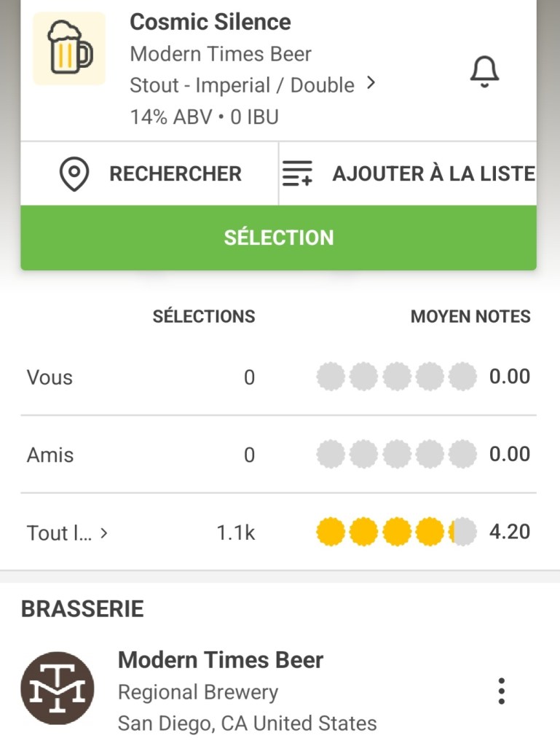
Task: Tap the add-to-list icon
Action: pyautogui.click(x=297, y=174)
